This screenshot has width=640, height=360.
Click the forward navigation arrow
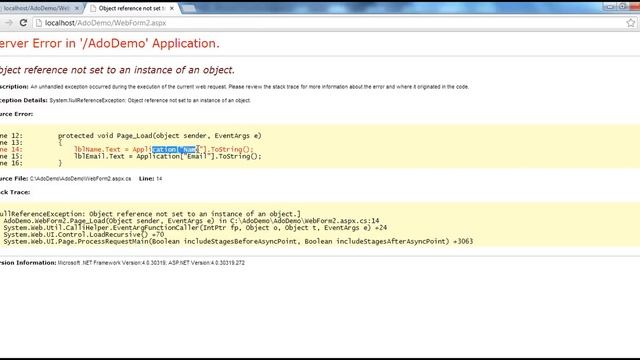click(x=9, y=23)
